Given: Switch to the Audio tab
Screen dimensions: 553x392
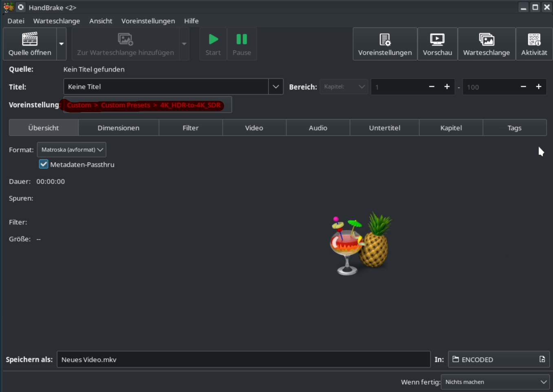Looking at the screenshot, I should coord(318,128).
